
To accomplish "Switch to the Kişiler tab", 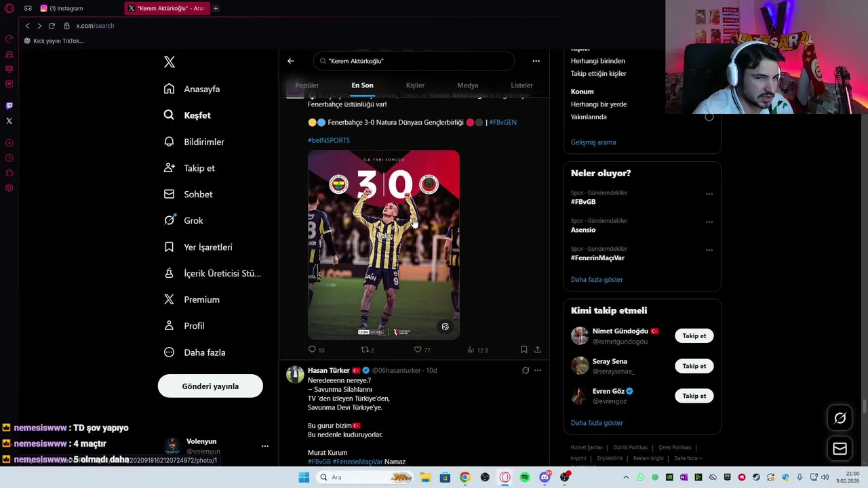I will click(415, 85).
